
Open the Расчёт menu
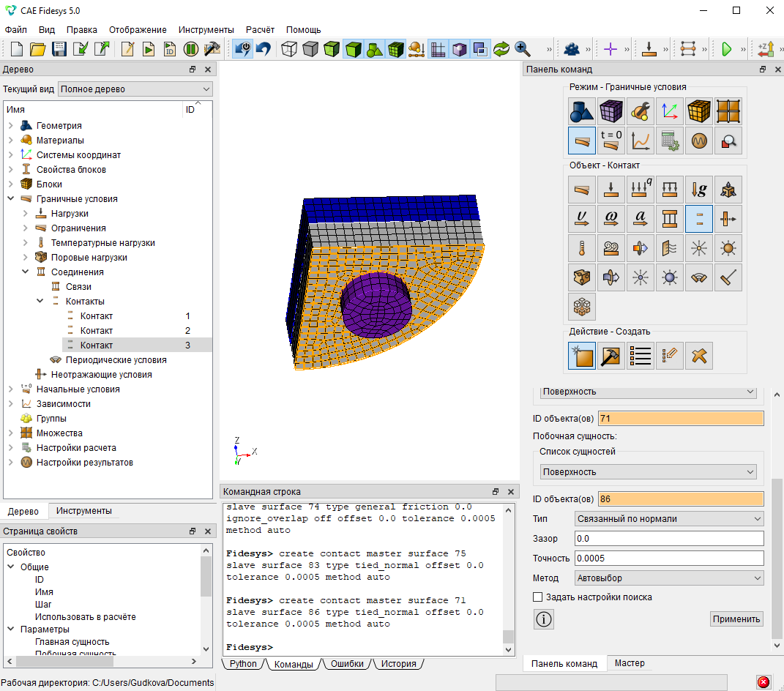[x=260, y=30]
